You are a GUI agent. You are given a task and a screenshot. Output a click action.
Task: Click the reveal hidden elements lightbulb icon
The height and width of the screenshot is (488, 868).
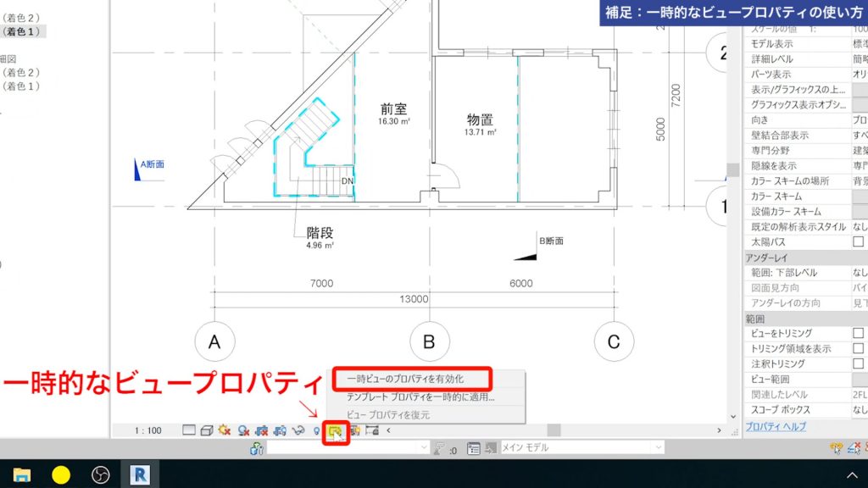pos(315,430)
